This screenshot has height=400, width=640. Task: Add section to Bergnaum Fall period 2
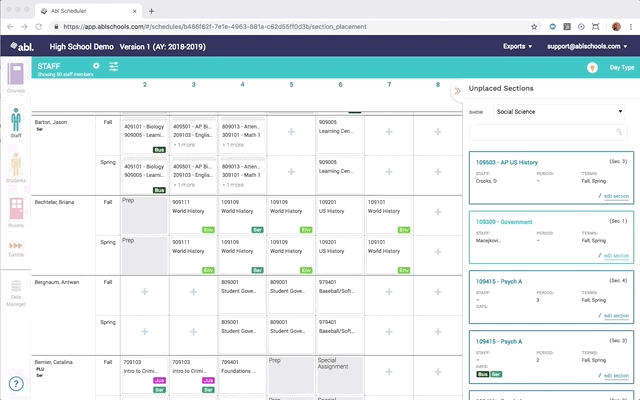144,291
